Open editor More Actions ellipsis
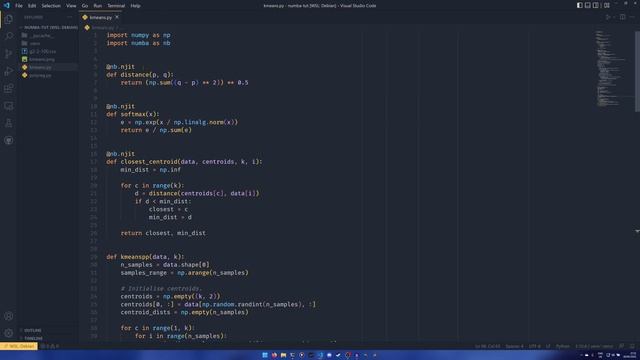The height and width of the screenshot is (360, 640). tap(632, 17)
